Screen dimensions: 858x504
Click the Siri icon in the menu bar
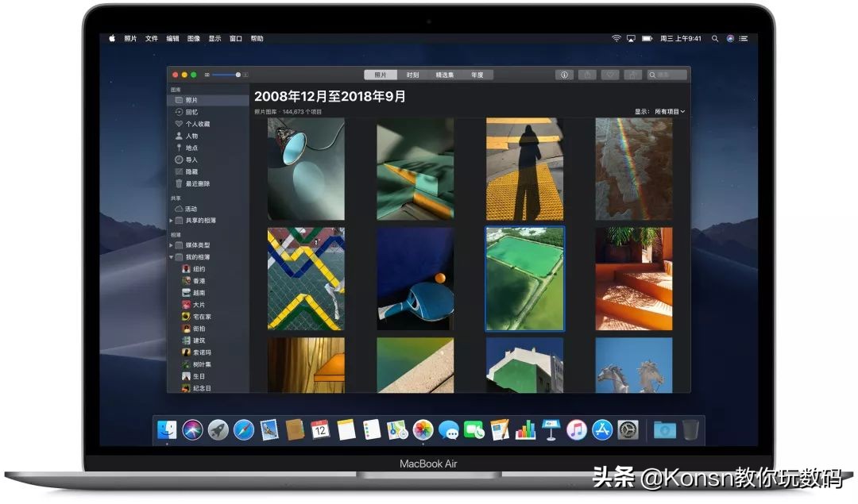730,37
